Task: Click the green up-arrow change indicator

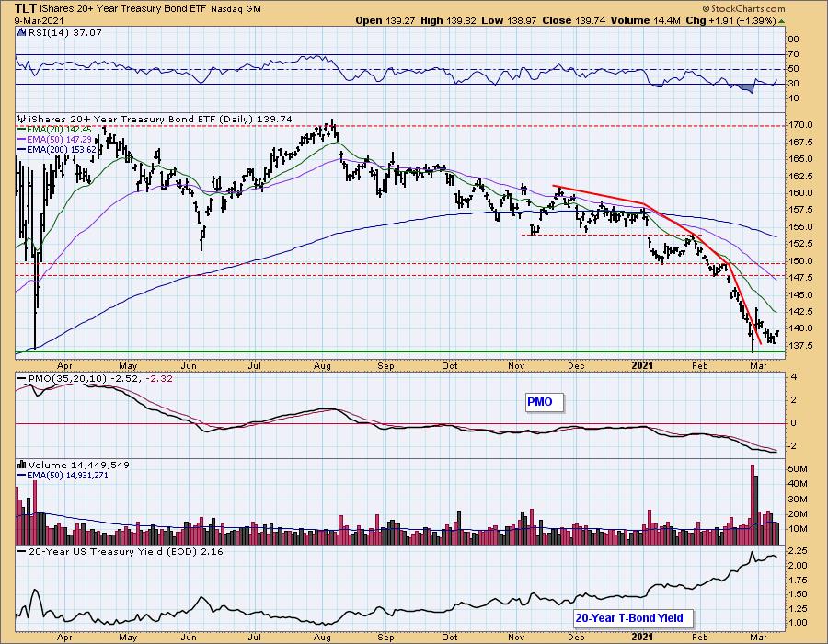Action: [781, 21]
